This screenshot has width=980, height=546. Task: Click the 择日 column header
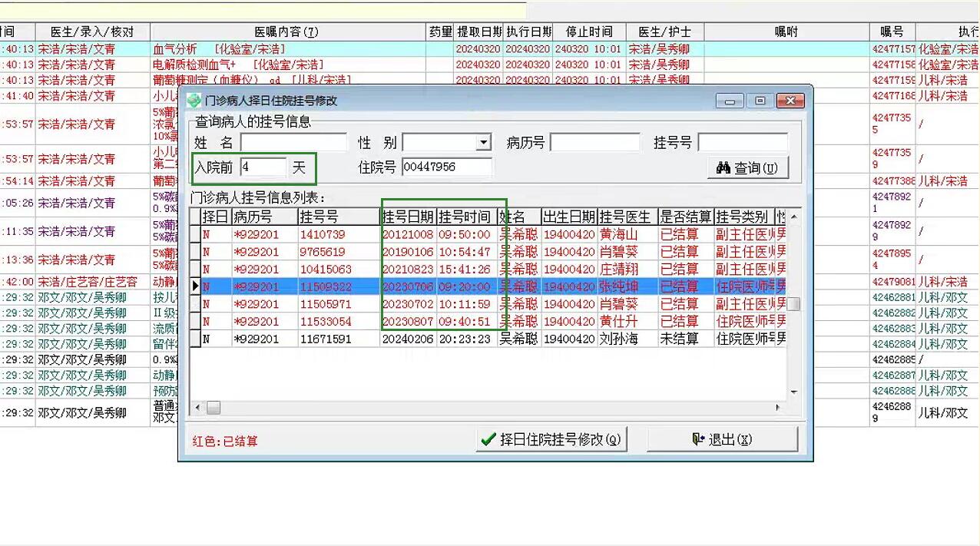point(216,217)
